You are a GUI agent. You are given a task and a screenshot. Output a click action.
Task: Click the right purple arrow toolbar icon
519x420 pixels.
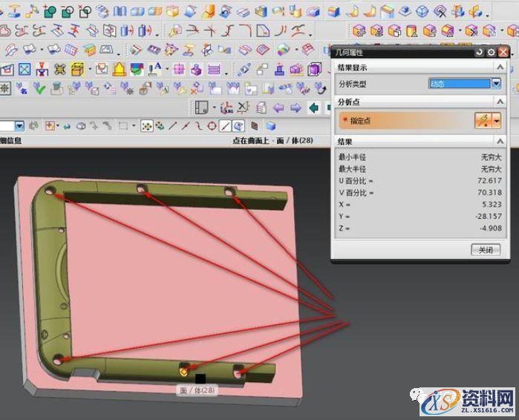click(x=296, y=108)
